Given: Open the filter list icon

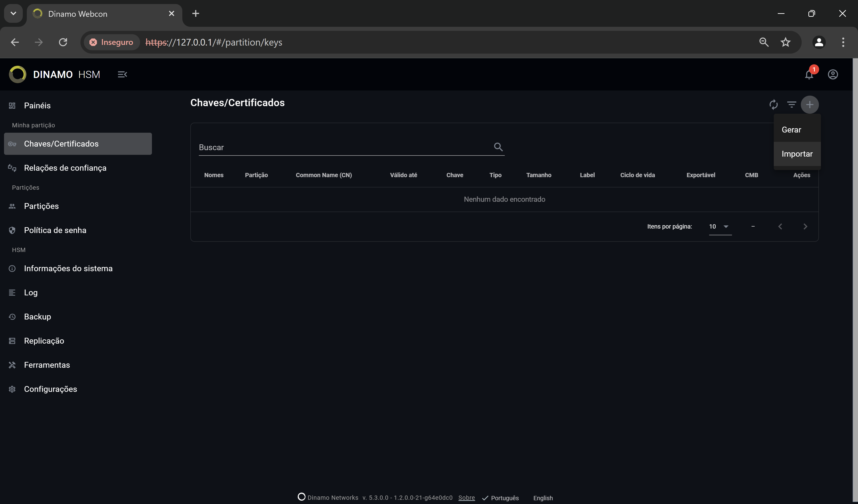Looking at the screenshot, I should pos(792,104).
